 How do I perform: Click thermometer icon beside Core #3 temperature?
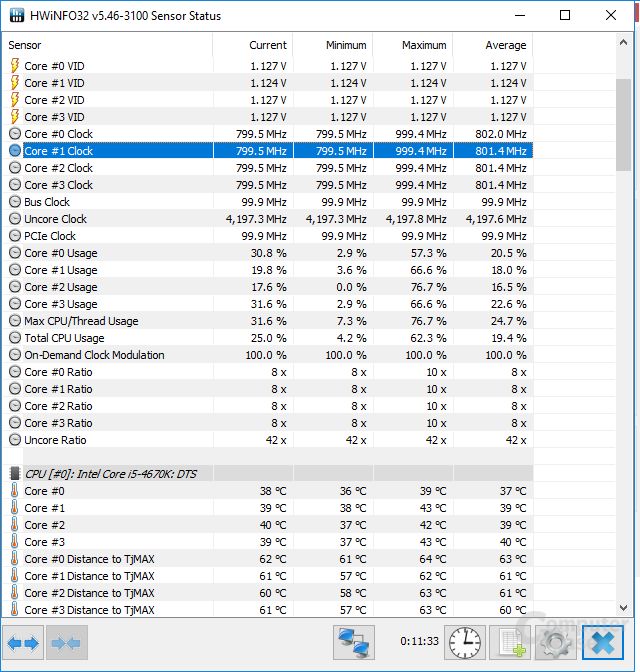point(15,542)
